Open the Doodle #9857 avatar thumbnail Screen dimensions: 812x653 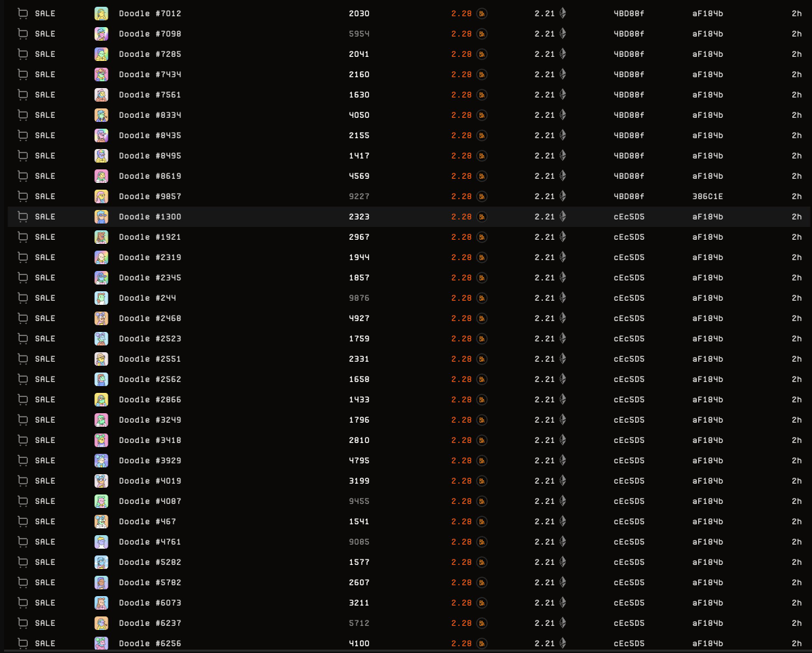101,196
